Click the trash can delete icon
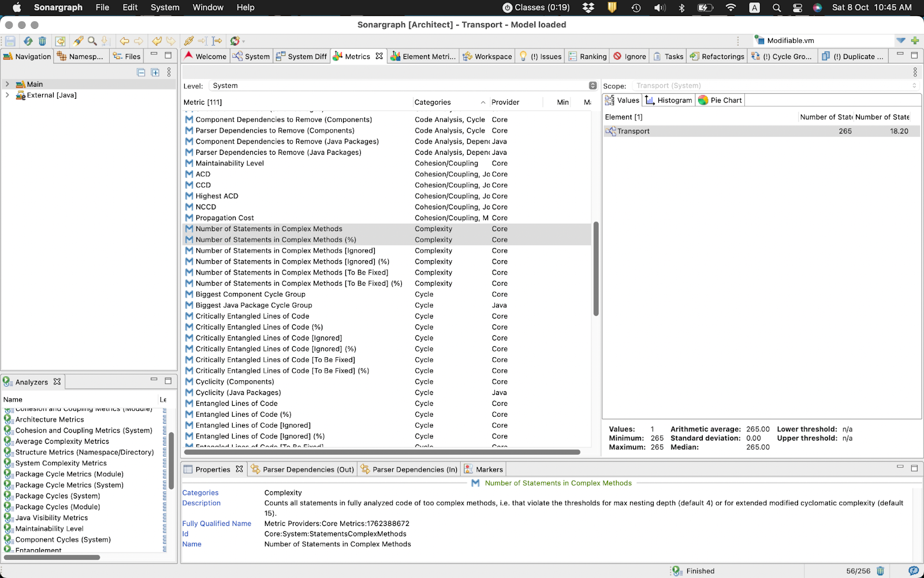Screen dimensions: 924x578 pyautogui.click(x=41, y=40)
